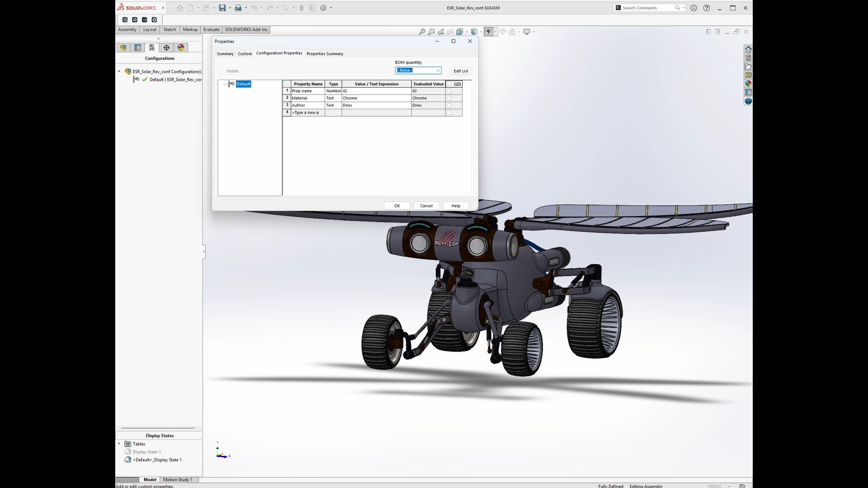This screenshot has width=868, height=488.
Task: Open the DisplayManager color wheel tab
Action: click(x=181, y=47)
